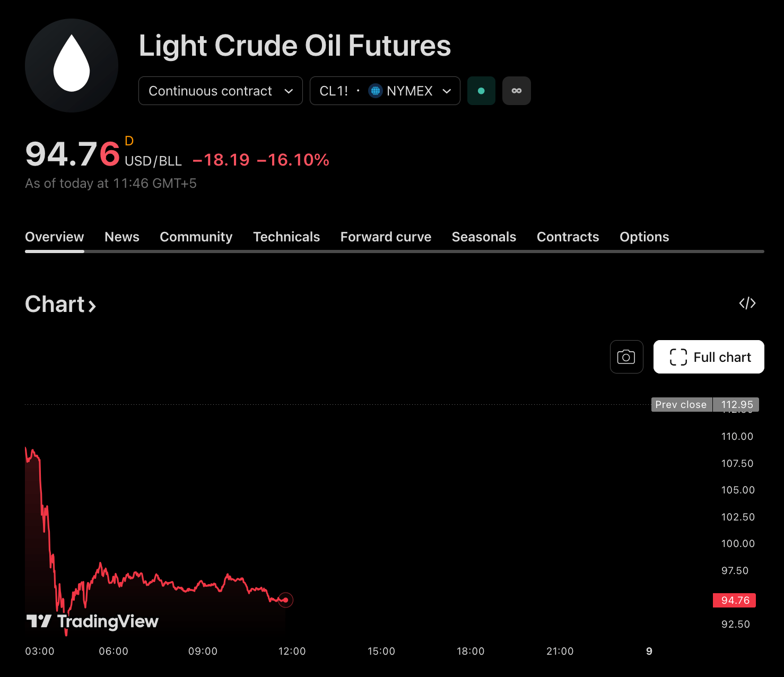Click the TradingView logo on chart
The height and width of the screenshot is (677, 784).
(x=93, y=621)
